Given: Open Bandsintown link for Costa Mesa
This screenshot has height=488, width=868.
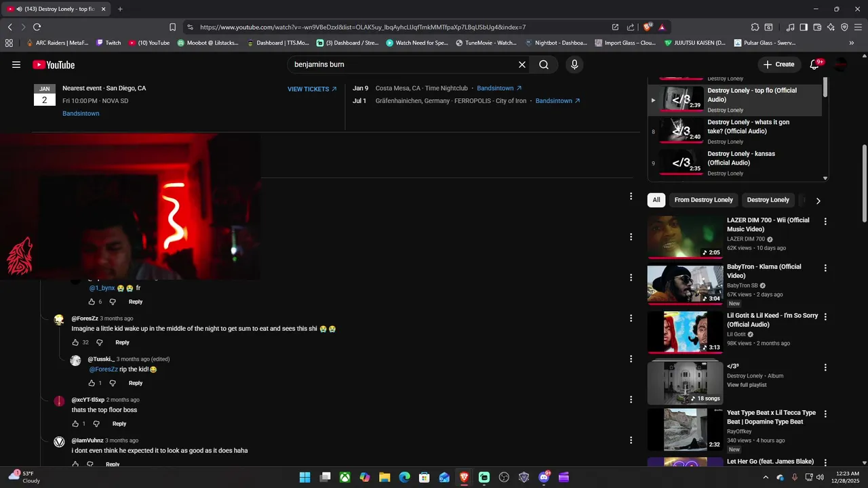Looking at the screenshot, I should [x=499, y=88].
